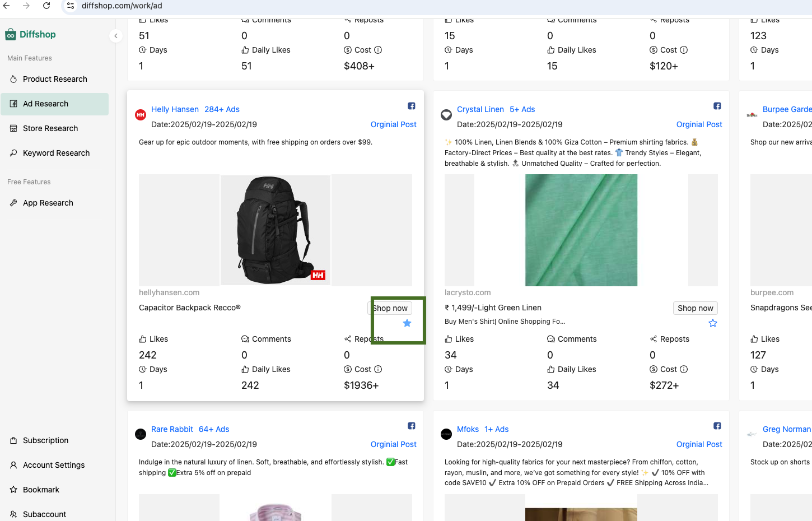812x521 pixels.
Task: Collapse the sidebar with the chevron button
Action: pos(115,36)
